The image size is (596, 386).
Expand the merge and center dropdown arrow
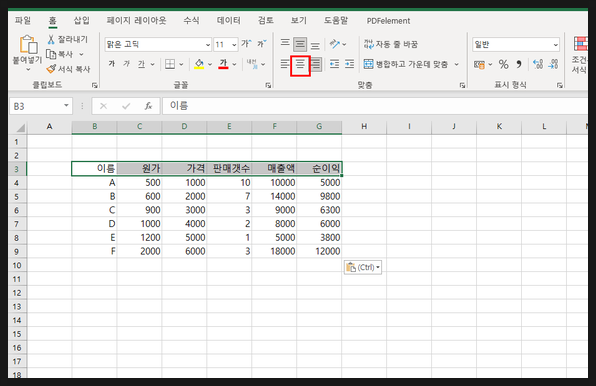457,64
